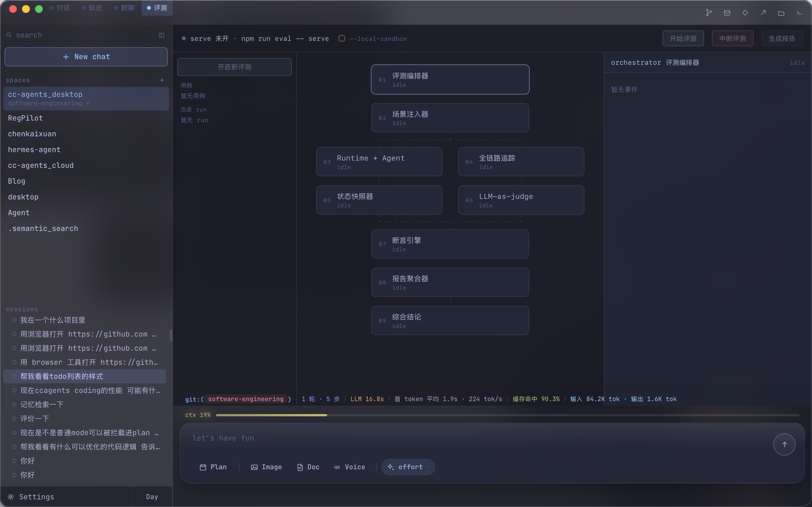Click the external arrow icon in title bar
The width and height of the screenshot is (812, 507).
[763, 13]
